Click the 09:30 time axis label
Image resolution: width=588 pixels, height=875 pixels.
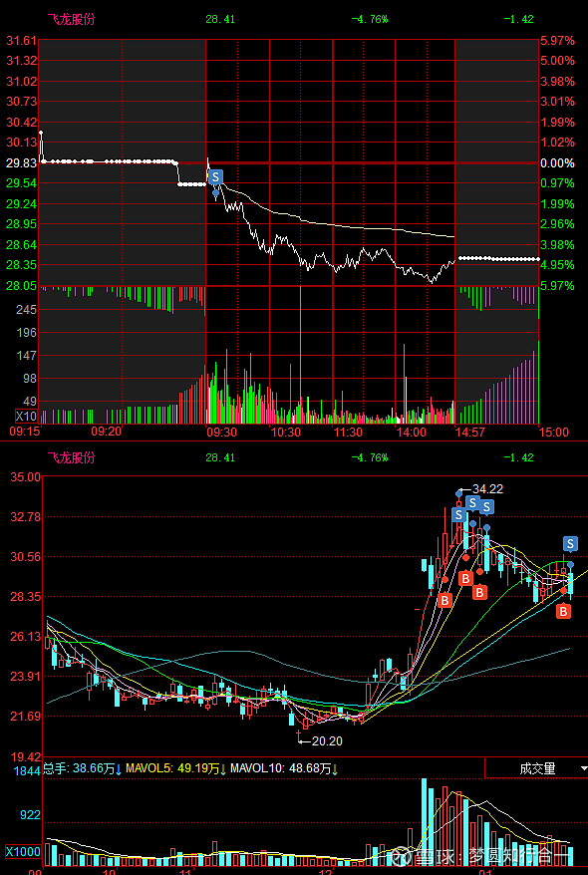click(x=221, y=433)
